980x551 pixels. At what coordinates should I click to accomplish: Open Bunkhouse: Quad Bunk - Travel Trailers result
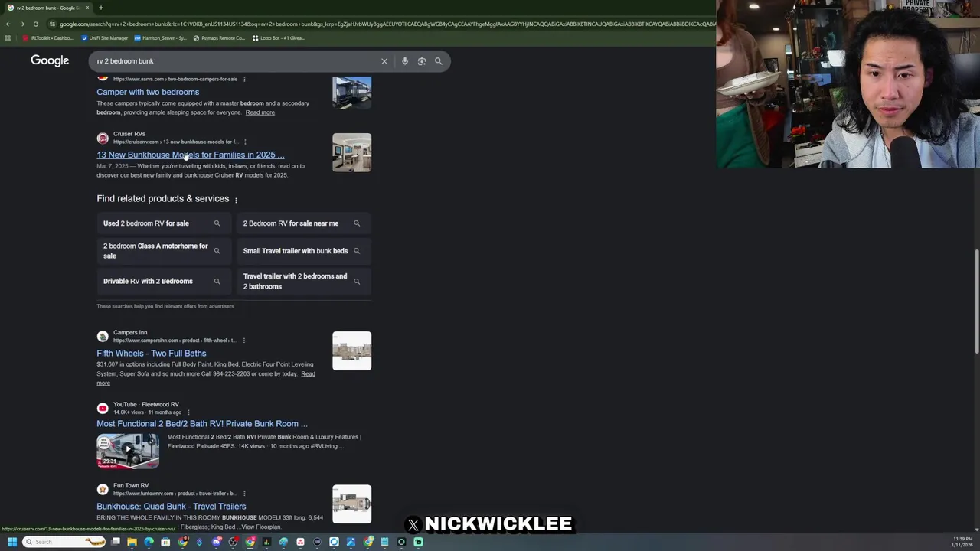click(x=171, y=506)
